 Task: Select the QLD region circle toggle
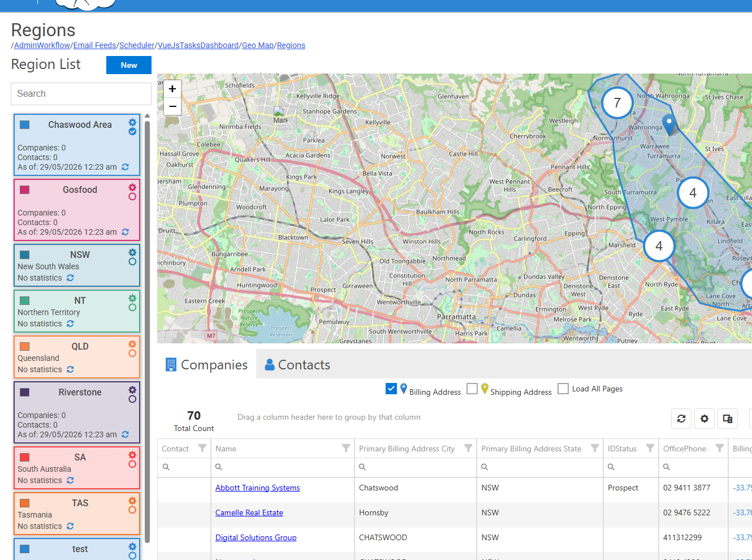(x=132, y=353)
